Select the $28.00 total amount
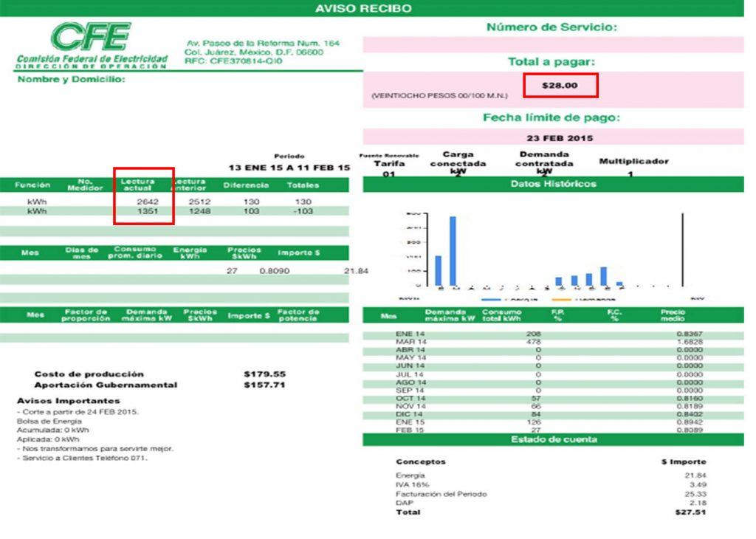 (560, 86)
